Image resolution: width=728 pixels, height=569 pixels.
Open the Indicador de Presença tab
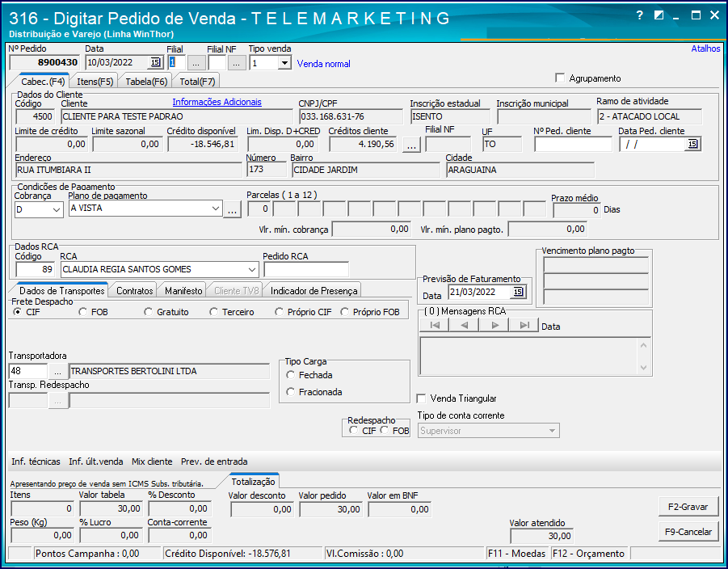point(314,291)
